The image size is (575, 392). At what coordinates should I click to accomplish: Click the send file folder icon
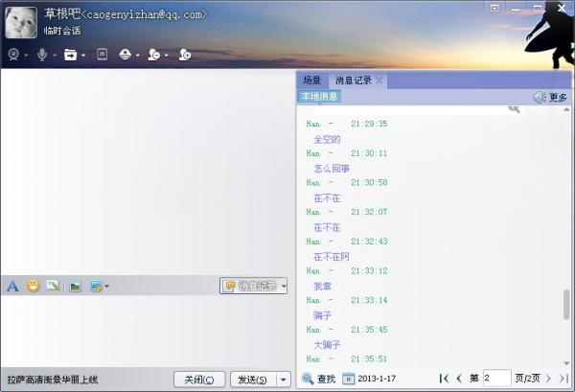pyautogui.click(x=70, y=55)
